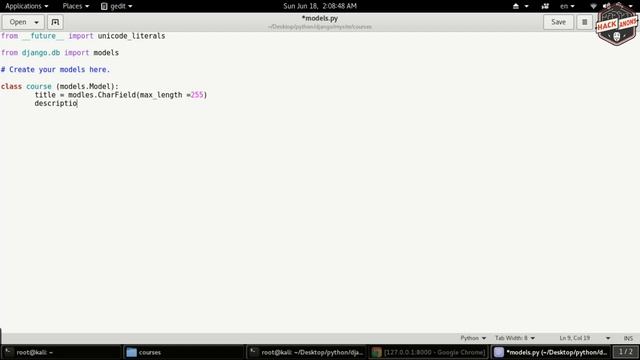Switch to the courses folder window

(x=184, y=352)
